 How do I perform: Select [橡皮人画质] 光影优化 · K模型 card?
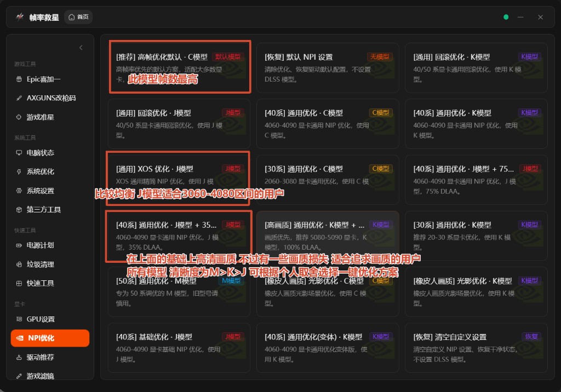pyautogui.click(x=476, y=292)
